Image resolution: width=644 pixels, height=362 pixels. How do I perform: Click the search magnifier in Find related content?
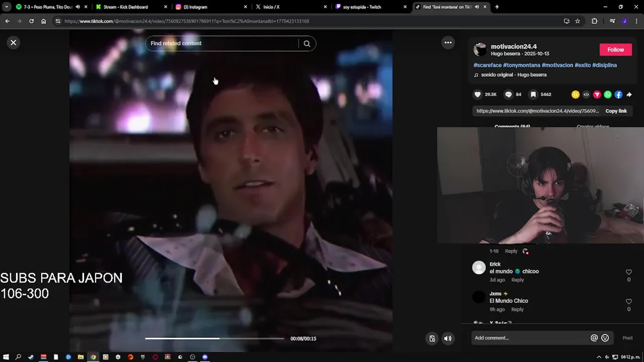coord(307,43)
